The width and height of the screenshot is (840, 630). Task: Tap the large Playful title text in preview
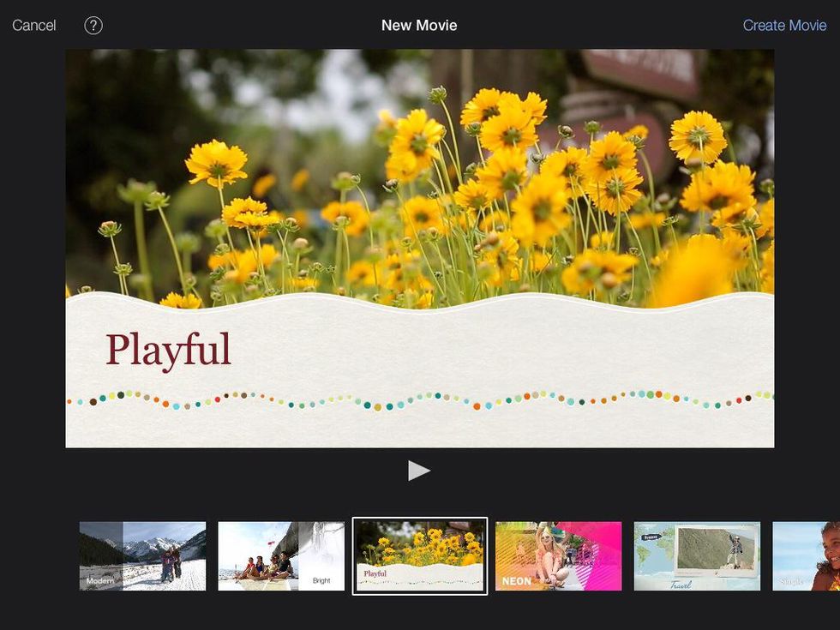click(x=168, y=350)
